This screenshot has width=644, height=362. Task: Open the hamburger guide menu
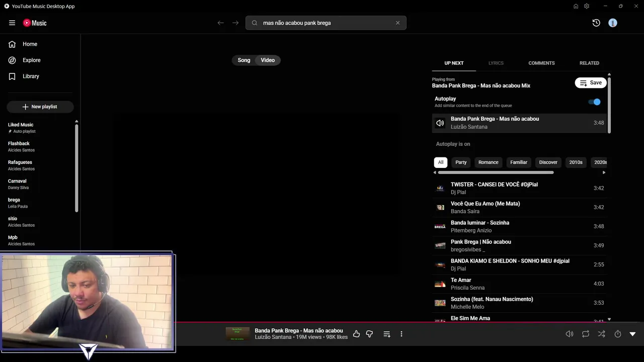point(12,23)
